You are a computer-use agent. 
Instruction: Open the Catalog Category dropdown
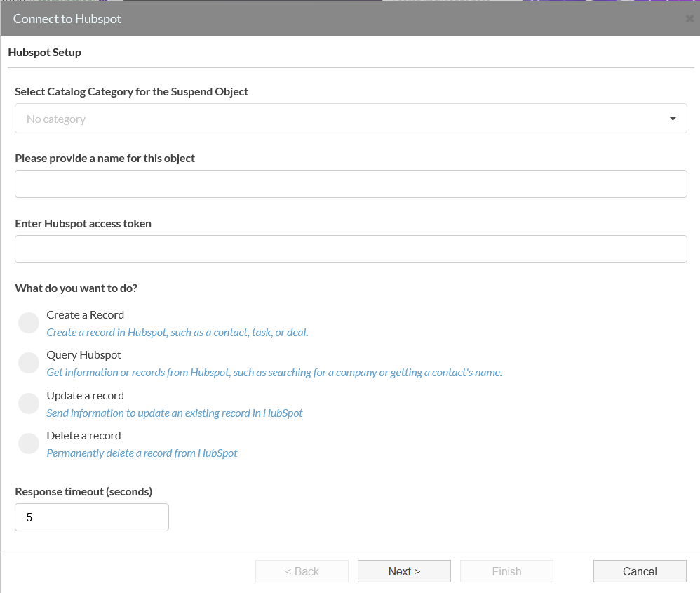pyautogui.click(x=351, y=119)
